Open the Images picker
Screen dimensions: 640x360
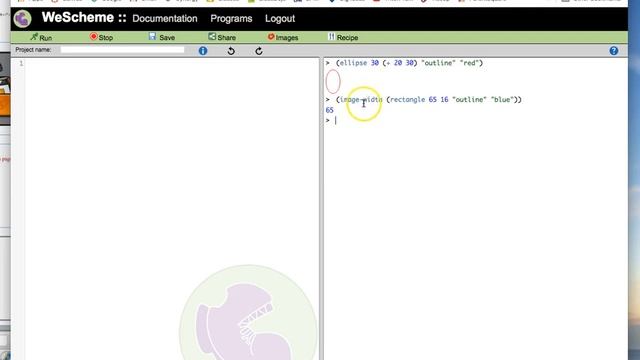(x=283, y=37)
